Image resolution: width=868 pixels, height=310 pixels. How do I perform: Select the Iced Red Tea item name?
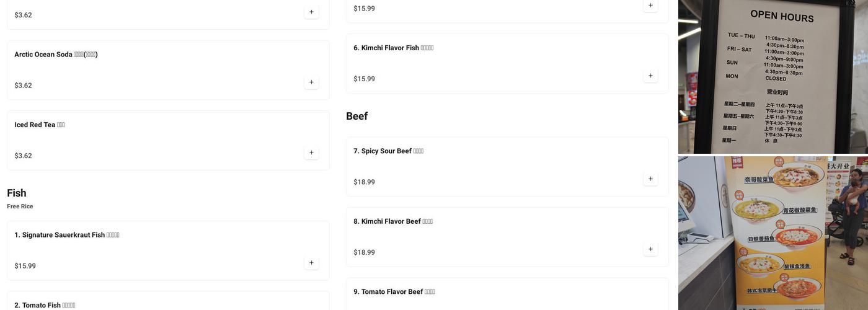point(40,125)
